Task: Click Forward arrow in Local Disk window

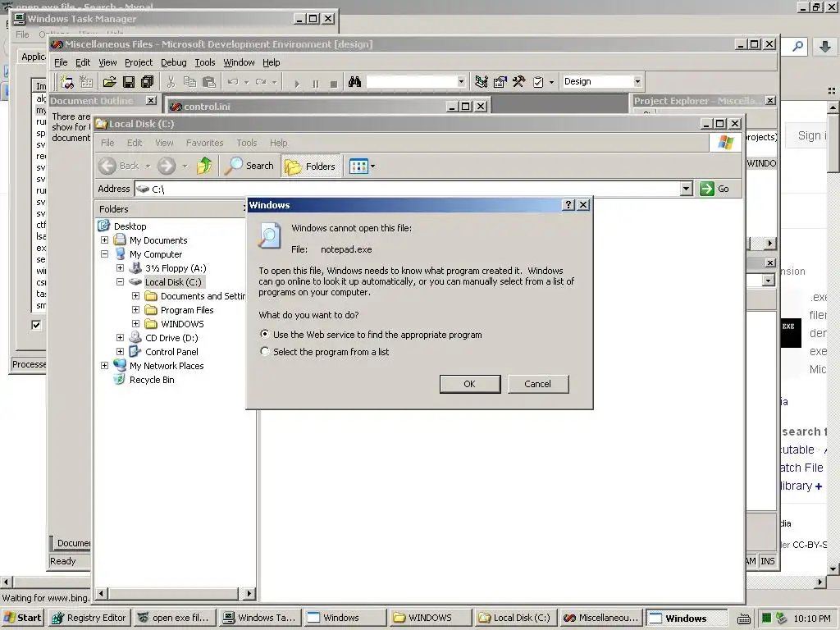Action: pos(166,166)
